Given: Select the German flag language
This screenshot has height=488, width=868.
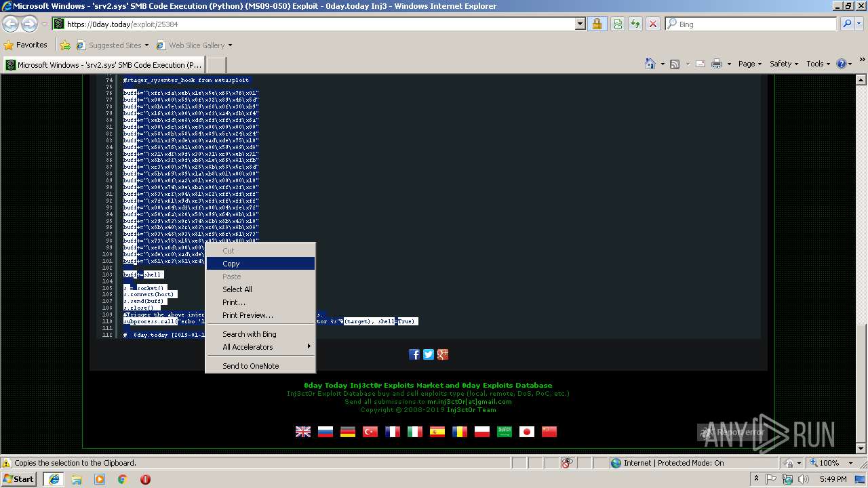Looking at the screenshot, I should (348, 432).
